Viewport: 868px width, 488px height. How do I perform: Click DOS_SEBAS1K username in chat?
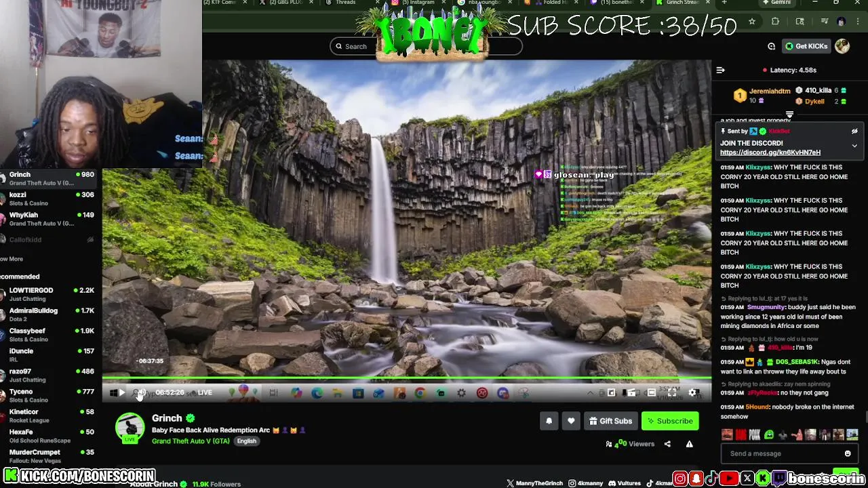[x=797, y=362]
